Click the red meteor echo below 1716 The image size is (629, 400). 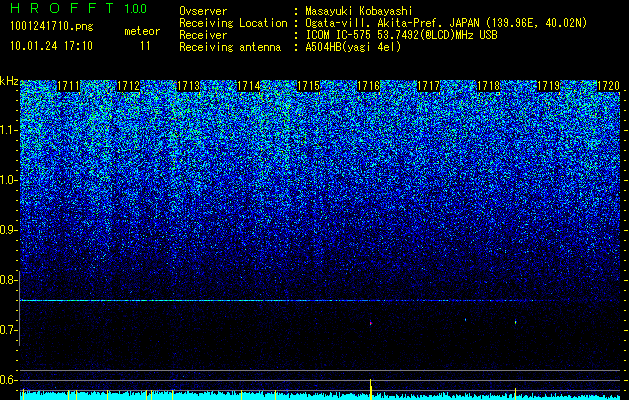pyautogui.click(x=371, y=323)
